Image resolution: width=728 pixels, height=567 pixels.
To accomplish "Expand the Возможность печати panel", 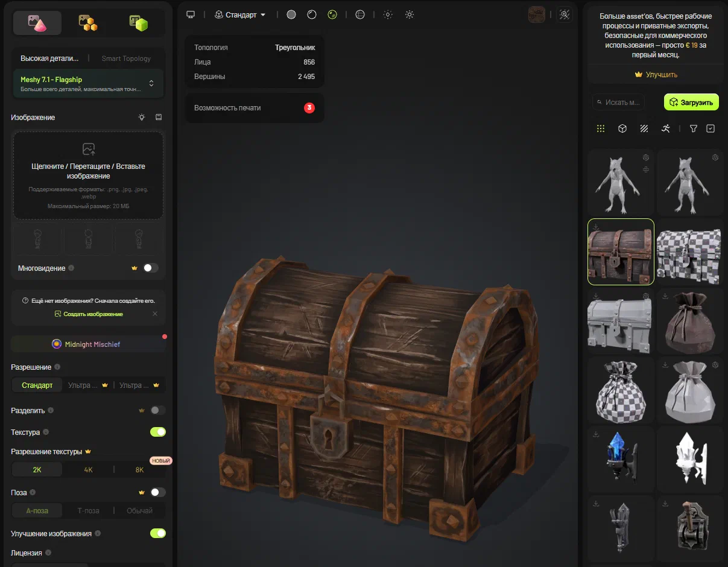I will [255, 108].
